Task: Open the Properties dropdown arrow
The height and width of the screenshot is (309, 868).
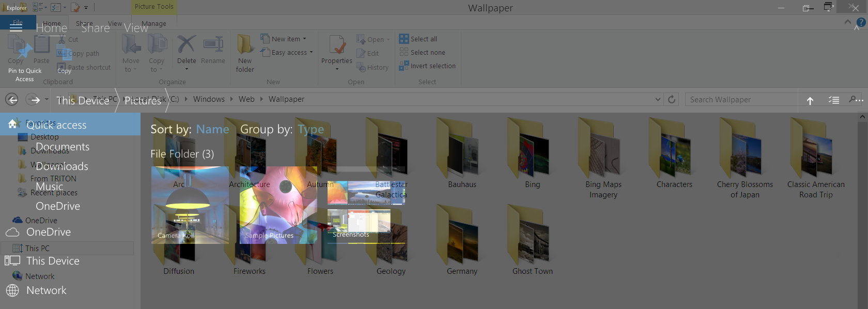Action: (337, 69)
